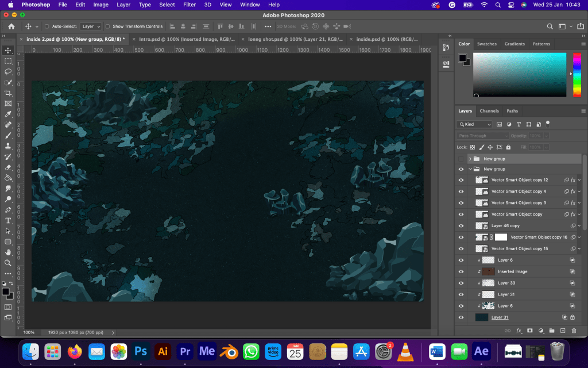This screenshot has height=368, width=588.
Task: Check Show Transform Controls
Action: [x=109, y=26]
